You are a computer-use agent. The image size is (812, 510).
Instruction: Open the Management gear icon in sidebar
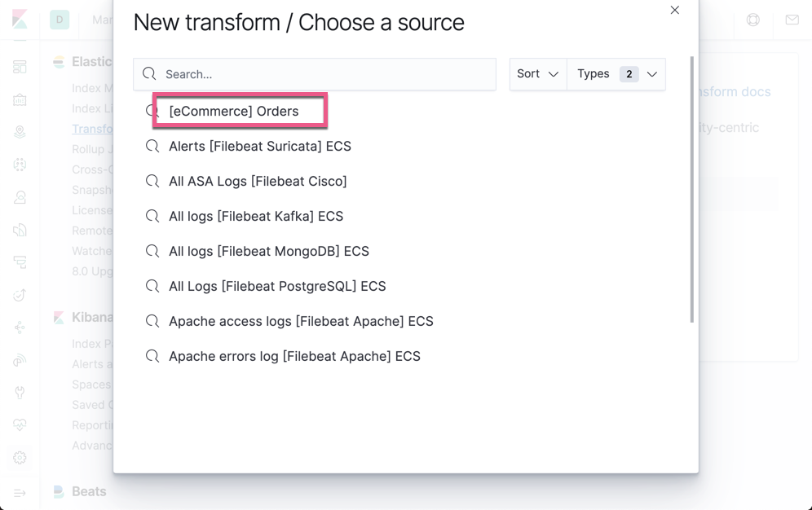tap(20, 458)
